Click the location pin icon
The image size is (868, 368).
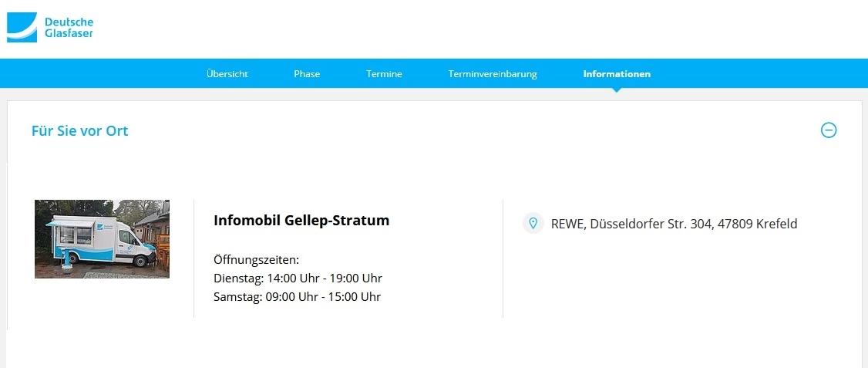click(533, 224)
